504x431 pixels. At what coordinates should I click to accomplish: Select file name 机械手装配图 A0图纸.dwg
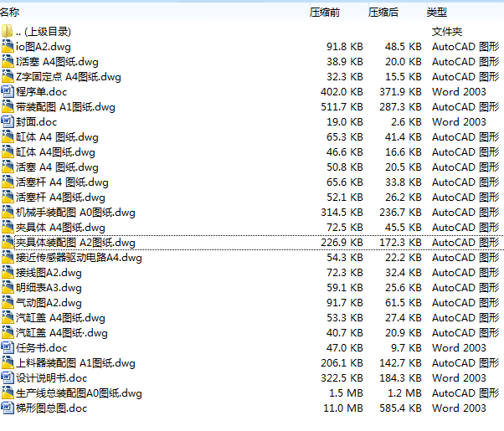pos(75,213)
